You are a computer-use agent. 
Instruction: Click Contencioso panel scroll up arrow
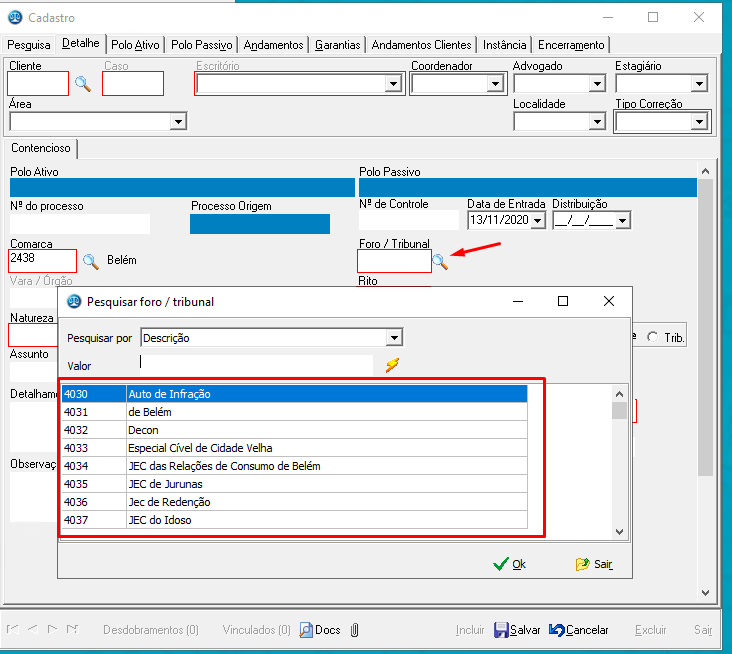pos(705,171)
